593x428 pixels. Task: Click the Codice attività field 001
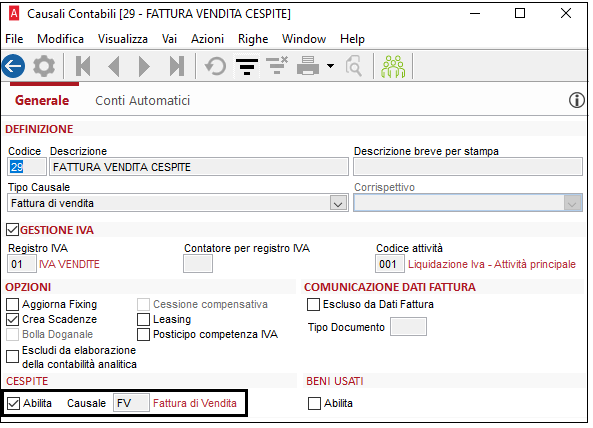coord(390,264)
